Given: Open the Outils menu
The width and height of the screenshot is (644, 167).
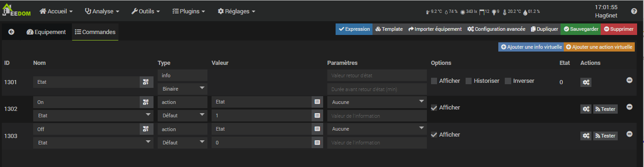Looking at the screenshot, I should point(146,11).
